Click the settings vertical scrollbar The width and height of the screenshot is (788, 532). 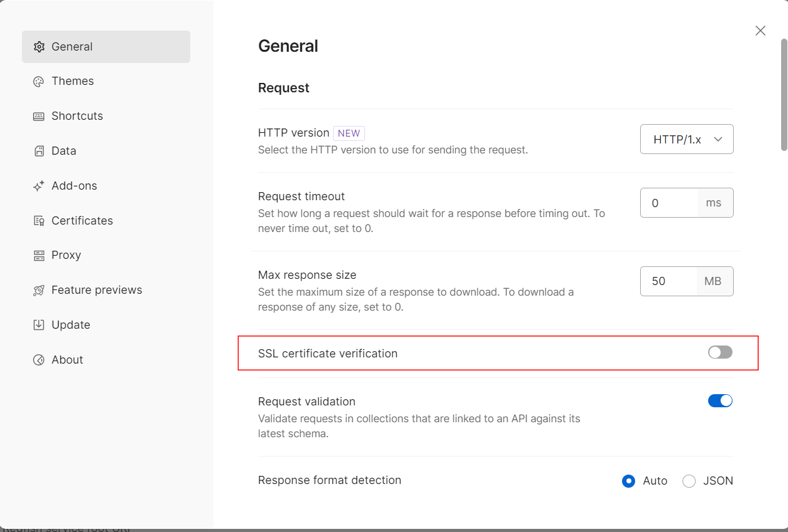[784, 94]
